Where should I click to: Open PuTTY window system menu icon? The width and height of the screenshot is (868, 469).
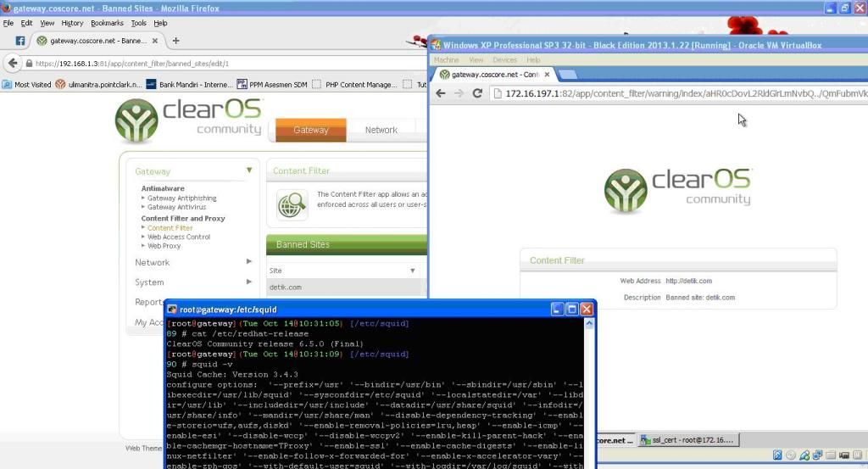point(172,310)
